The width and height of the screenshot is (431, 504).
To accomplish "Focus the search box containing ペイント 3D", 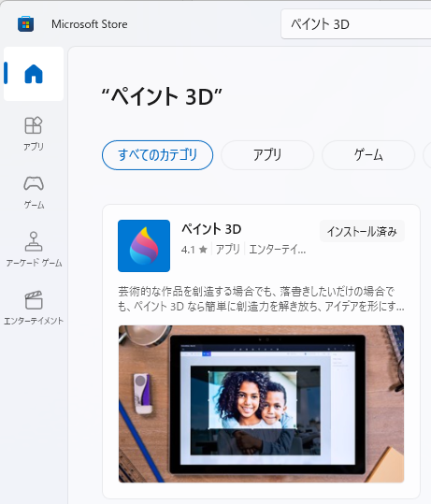I will point(356,24).
